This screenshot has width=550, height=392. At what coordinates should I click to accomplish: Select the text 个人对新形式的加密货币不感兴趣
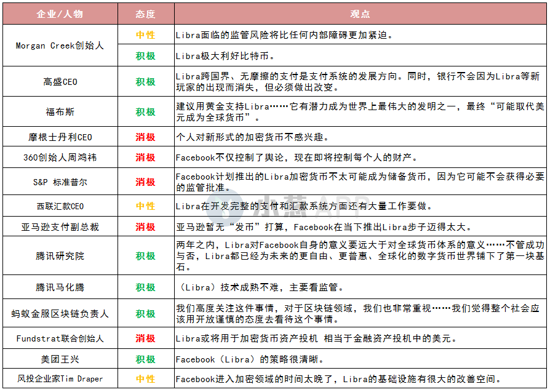253,137
